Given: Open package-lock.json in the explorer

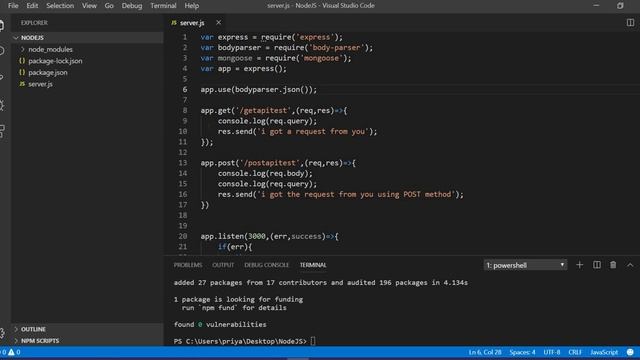Looking at the screenshot, I should pos(55,61).
